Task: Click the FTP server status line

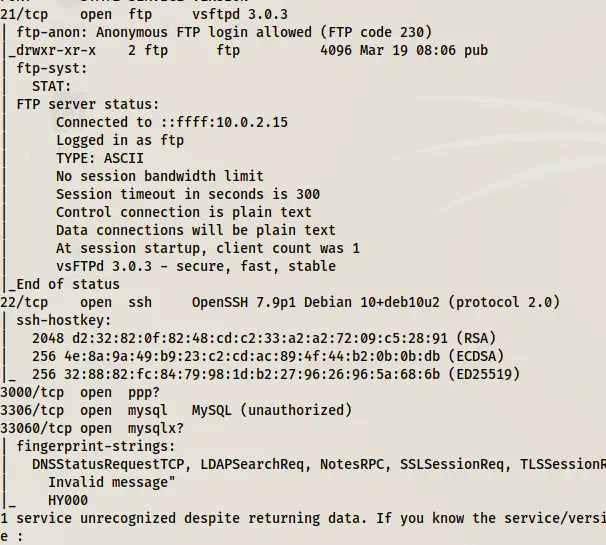Action: tap(87, 104)
